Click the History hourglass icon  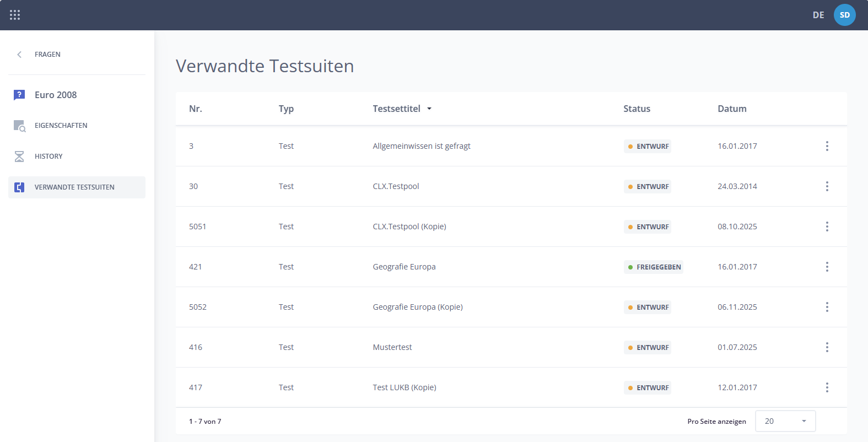tap(19, 157)
